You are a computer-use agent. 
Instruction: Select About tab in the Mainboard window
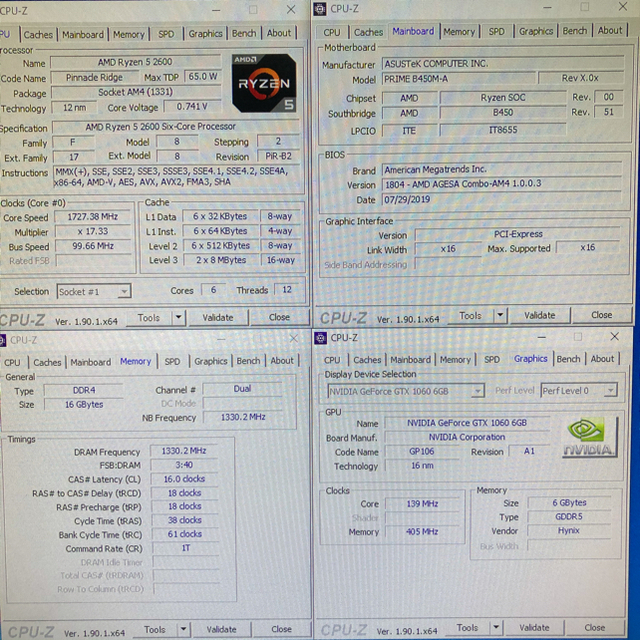(610, 30)
